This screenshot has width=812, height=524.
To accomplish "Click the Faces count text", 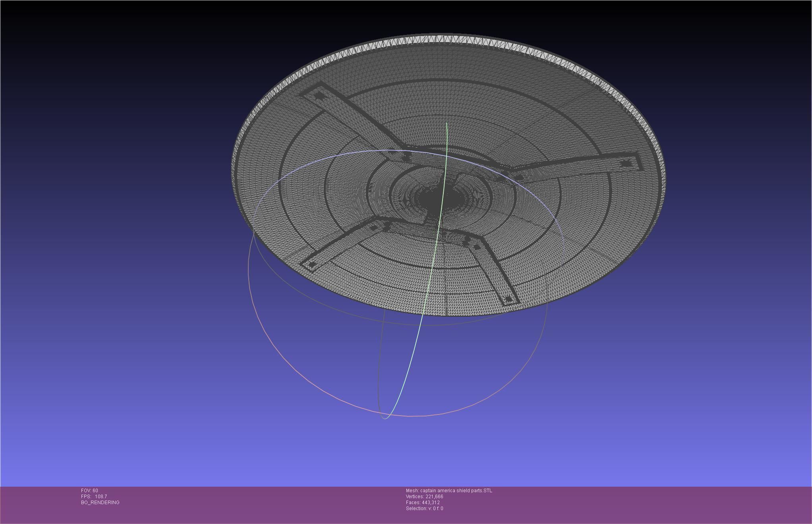I will coord(423,503).
